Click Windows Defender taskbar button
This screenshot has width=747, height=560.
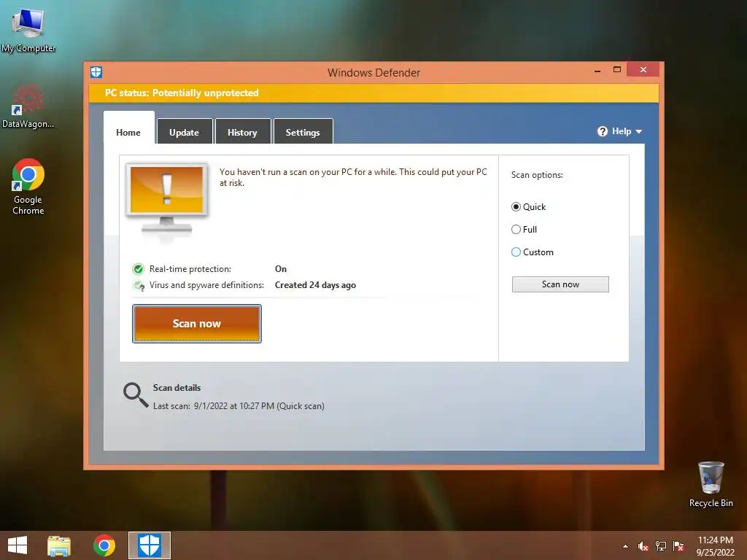pos(150,545)
